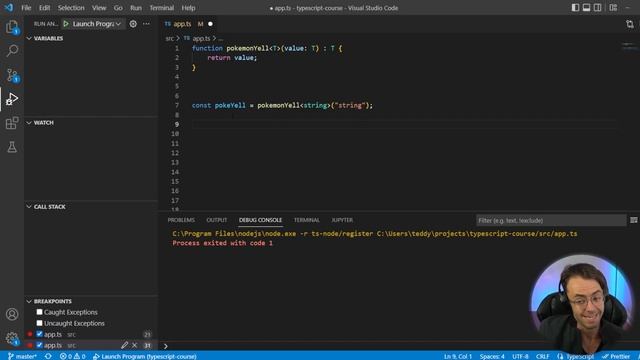Viewport: 640px width, 360px height.
Task: Open errors and warnings count in status bar
Action: (x=72, y=356)
